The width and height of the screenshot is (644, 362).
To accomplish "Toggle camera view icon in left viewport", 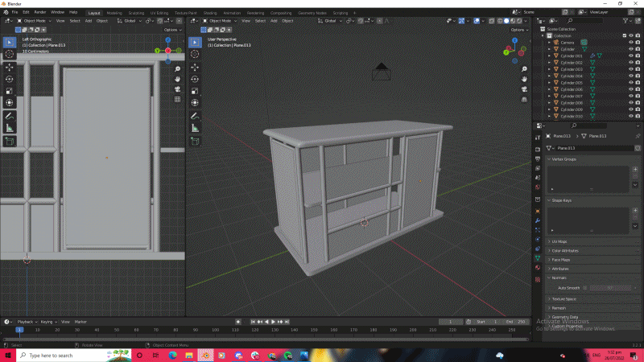I will coord(177,88).
